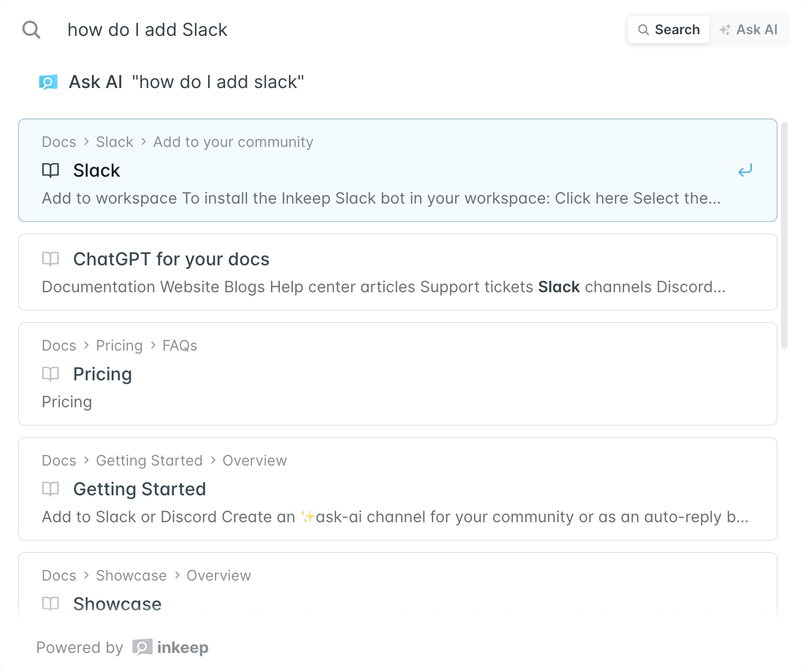Click the book icon beside Pricing title
808x672 pixels.
[50, 374]
